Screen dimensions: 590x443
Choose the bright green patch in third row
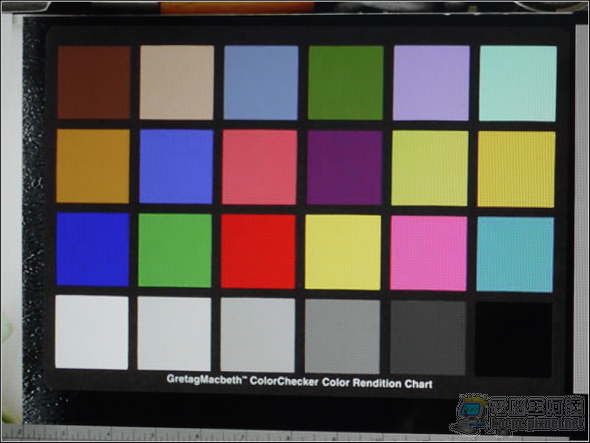(x=175, y=250)
